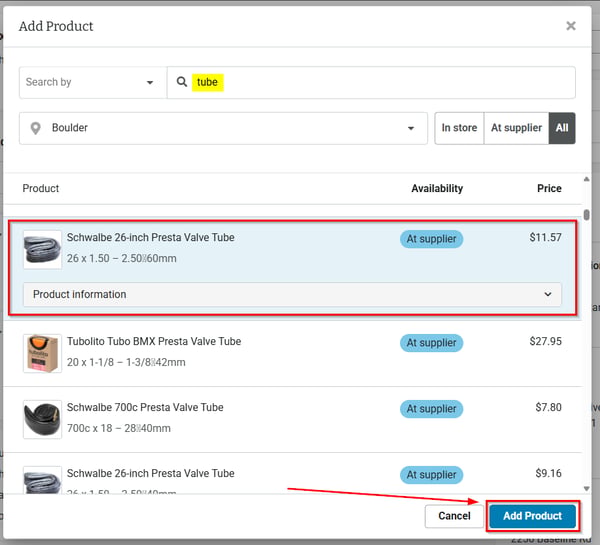The image size is (600, 545).
Task: Click the Schwalbe 26-inch $11.57 tube thumbnail
Action: (42, 250)
